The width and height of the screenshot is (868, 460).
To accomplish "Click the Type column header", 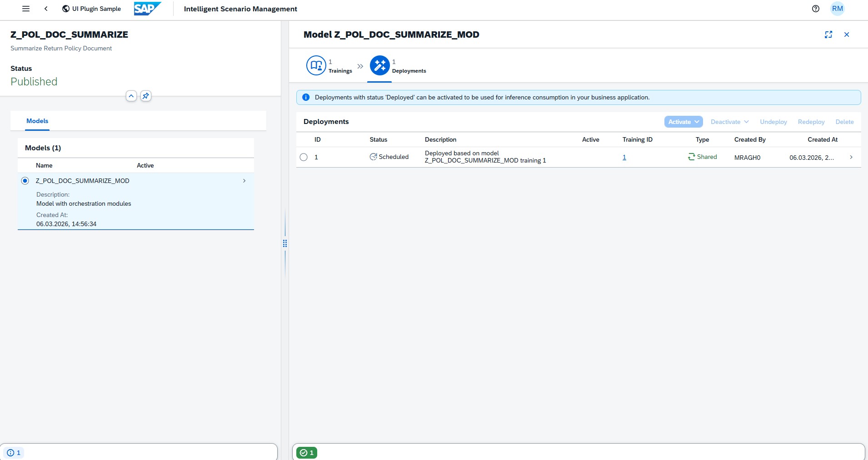I will click(703, 139).
